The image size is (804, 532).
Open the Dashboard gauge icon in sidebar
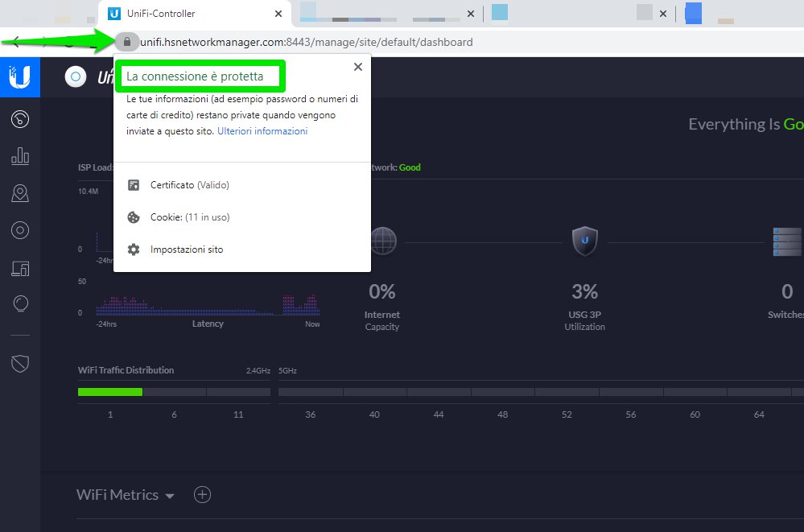click(x=20, y=120)
